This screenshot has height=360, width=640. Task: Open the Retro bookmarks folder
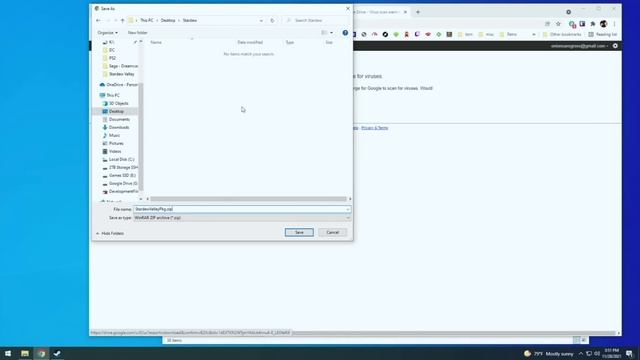508,35
